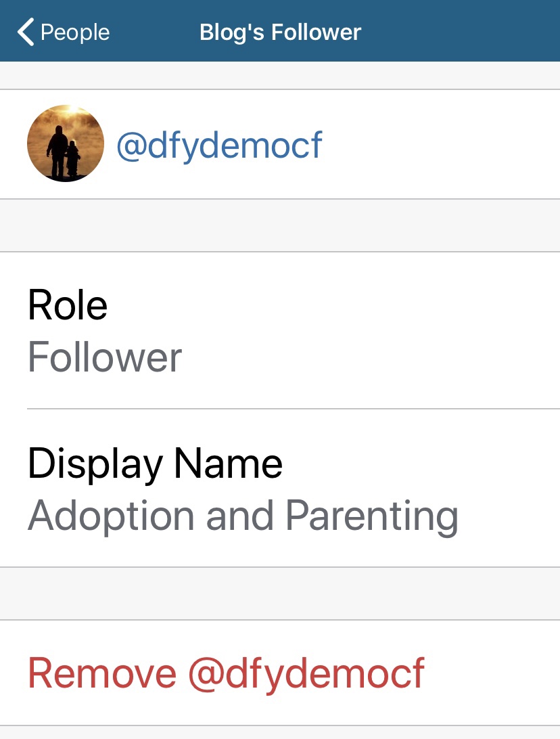
Task: Click gray strip just below the navigation bar
Action: click(x=280, y=75)
